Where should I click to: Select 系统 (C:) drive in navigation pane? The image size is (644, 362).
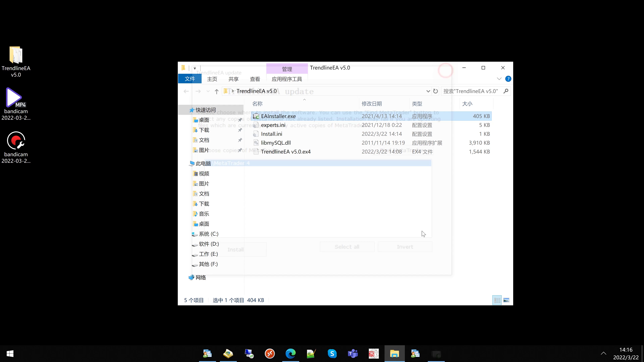(208, 234)
